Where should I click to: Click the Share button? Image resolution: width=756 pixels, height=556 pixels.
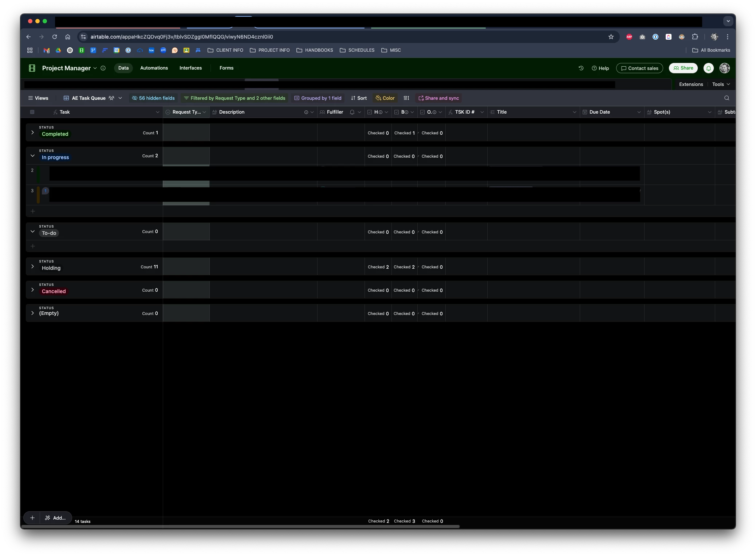683,68
